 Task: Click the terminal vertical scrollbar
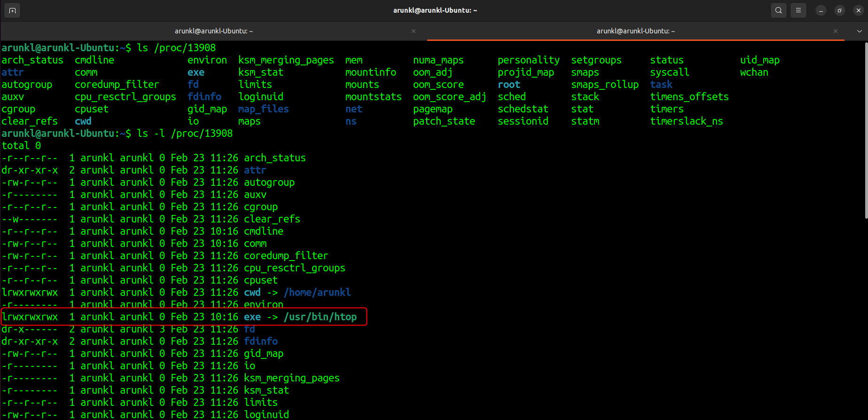[866, 131]
